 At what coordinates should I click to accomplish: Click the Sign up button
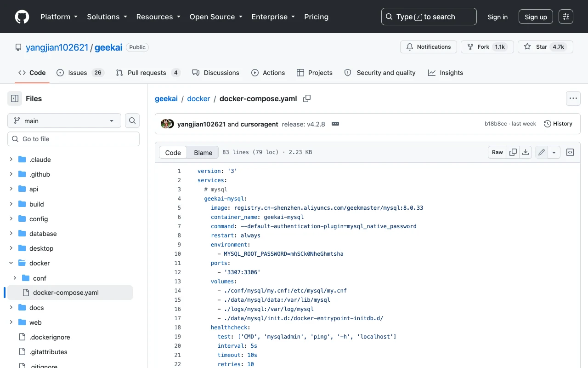coord(536,17)
